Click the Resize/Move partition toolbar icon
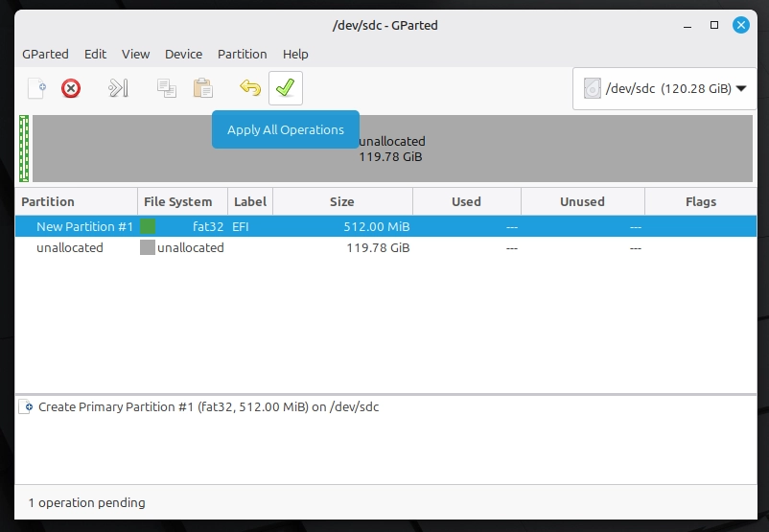The width and height of the screenshot is (769, 532). coord(118,88)
